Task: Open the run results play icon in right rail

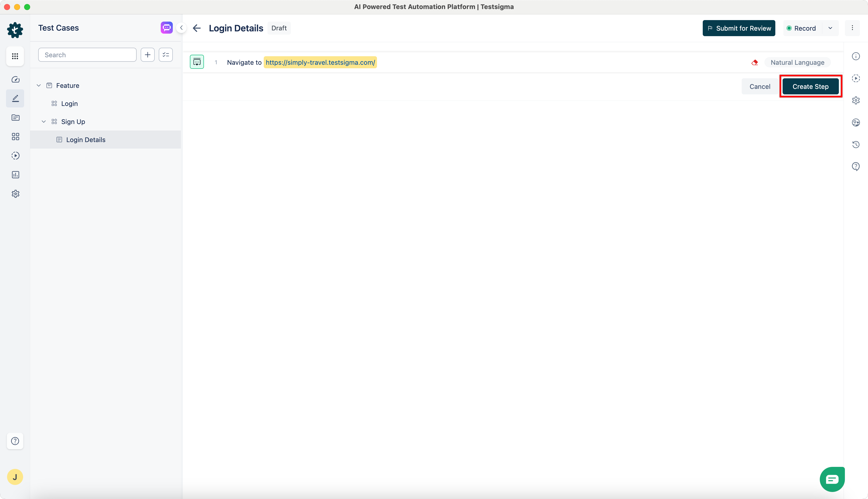Action: (856, 79)
